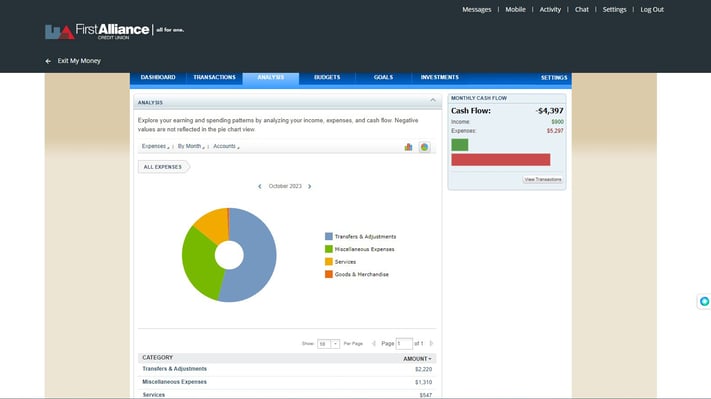Go to the previous month arrow

259,186
